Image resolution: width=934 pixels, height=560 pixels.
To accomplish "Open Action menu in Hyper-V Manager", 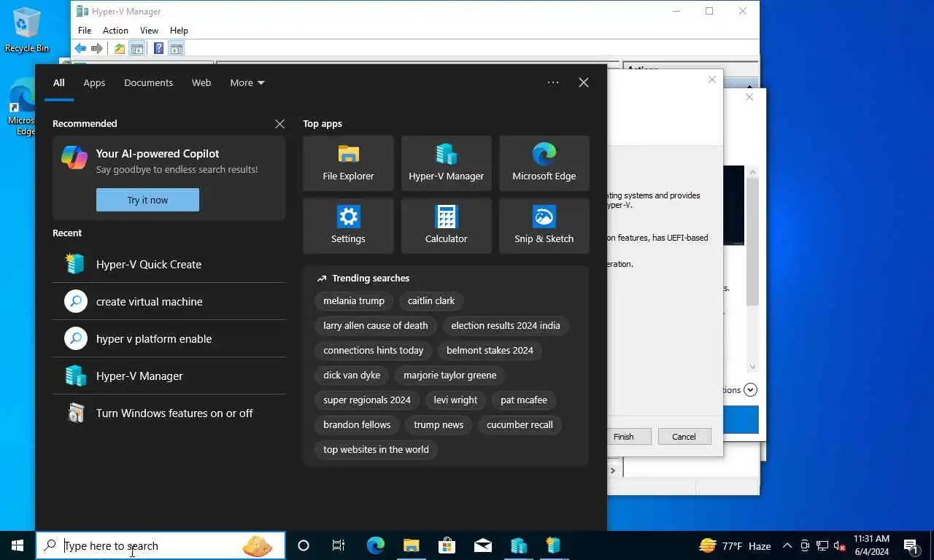I will (115, 31).
